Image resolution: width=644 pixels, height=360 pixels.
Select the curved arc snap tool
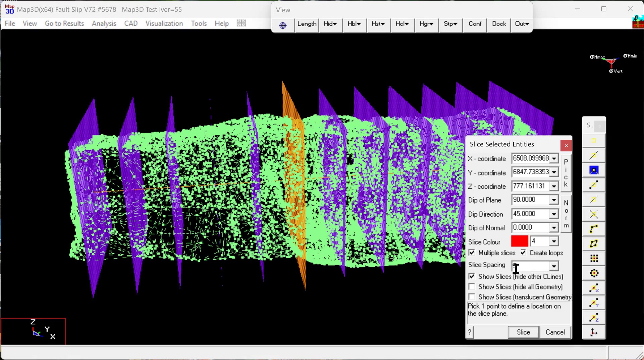tap(594, 229)
